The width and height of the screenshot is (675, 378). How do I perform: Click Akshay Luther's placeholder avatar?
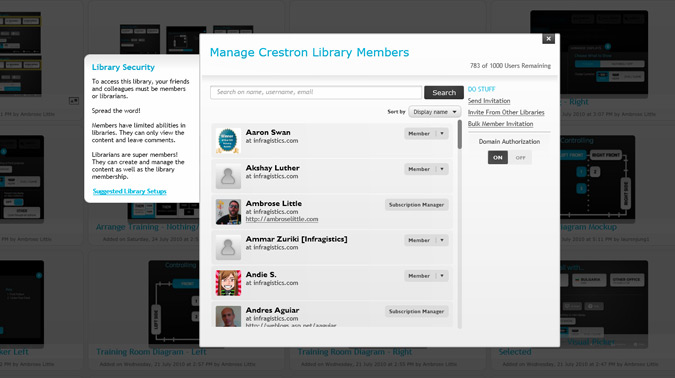tap(228, 176)
